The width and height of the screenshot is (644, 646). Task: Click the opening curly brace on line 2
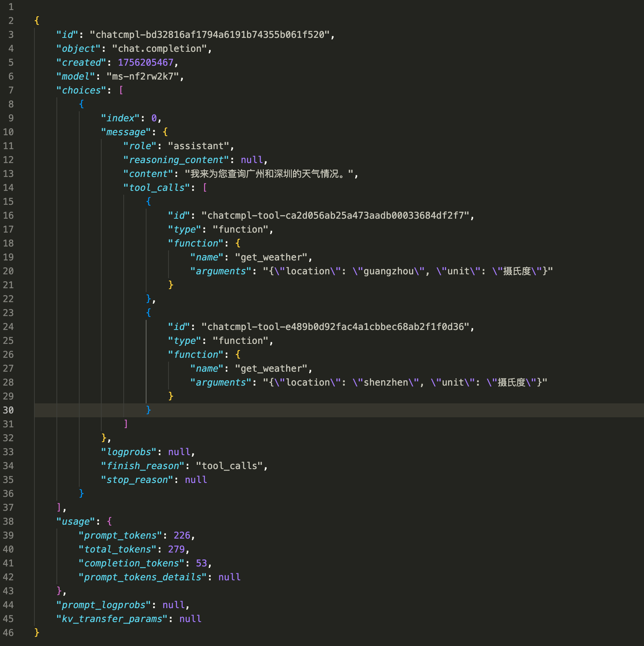coord(37,21)
